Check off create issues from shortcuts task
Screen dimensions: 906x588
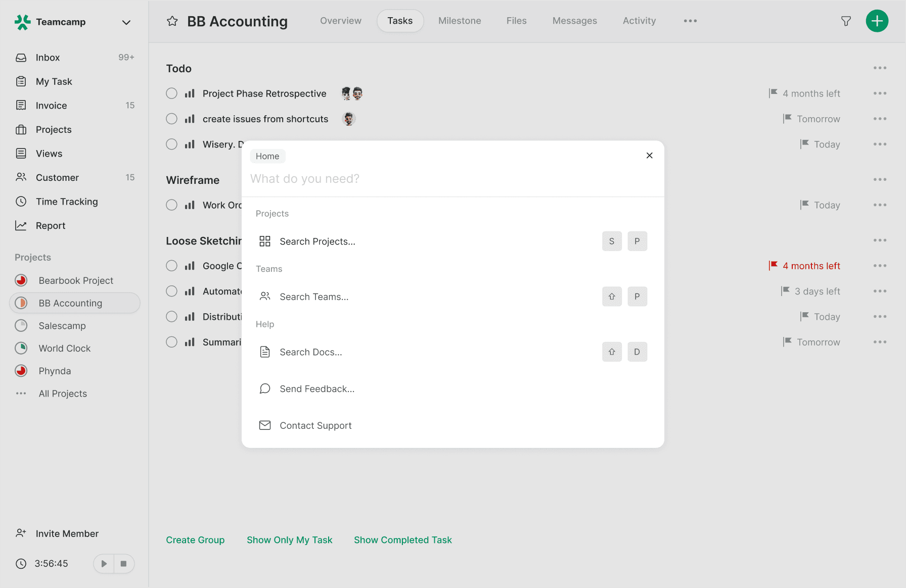[172, 119]
